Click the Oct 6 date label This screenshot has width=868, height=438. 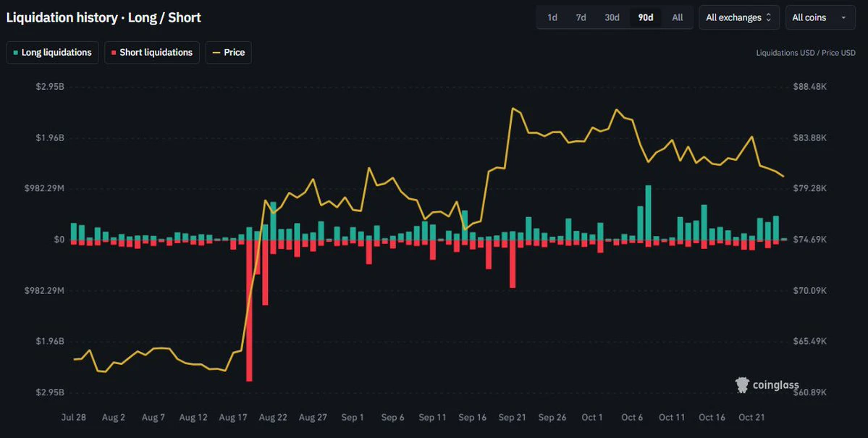(631, 418)
